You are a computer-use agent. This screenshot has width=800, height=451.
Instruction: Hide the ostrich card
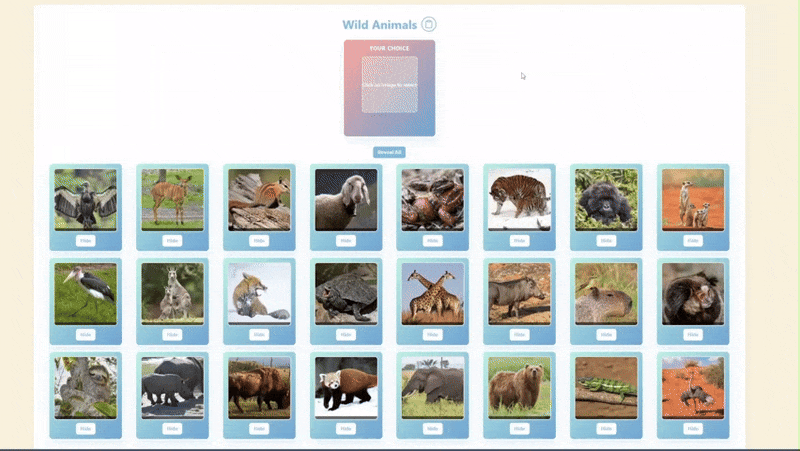click(x=693, y=429)
